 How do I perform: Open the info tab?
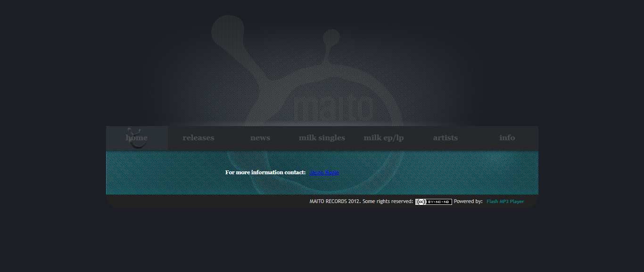coord(507,138)
